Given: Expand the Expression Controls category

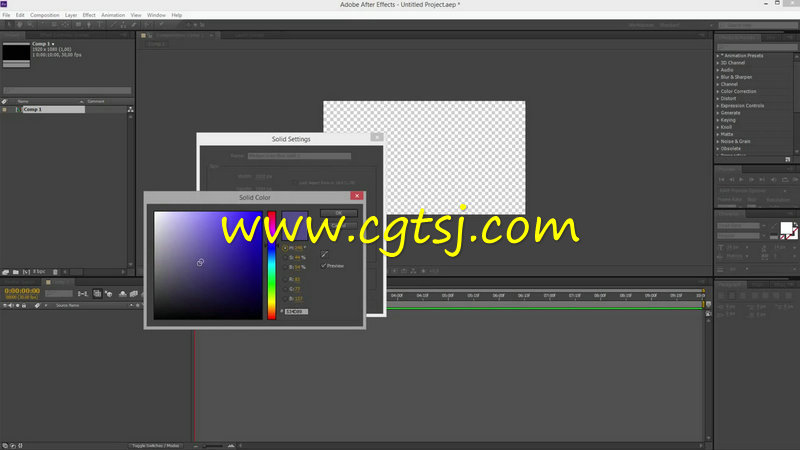Looking at the screenshot, I should tap(718, 106).
